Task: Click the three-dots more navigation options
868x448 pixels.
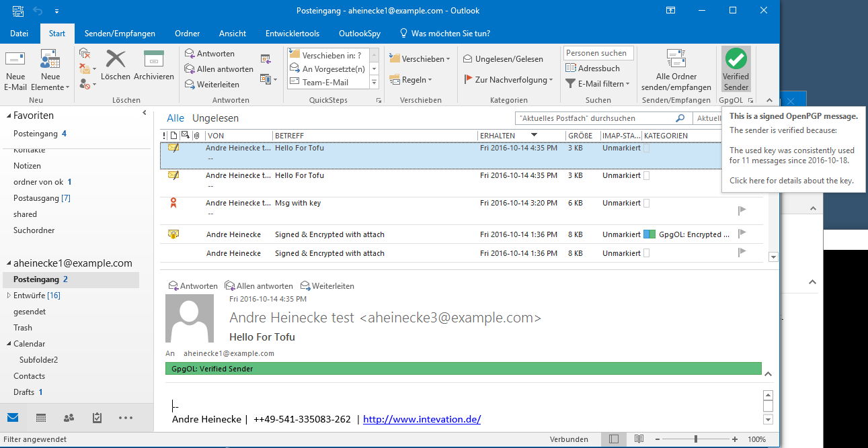Action: [x=126, y=418]
